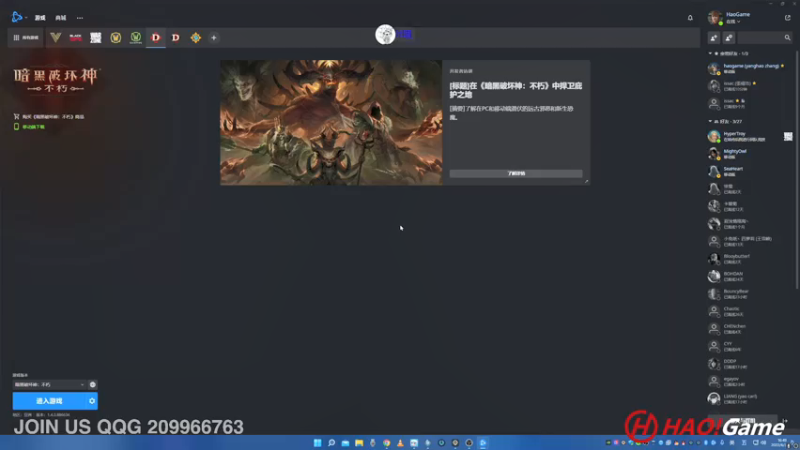Screen dimensions: 800x450
Task: Open the 暗黑破坏神 shop link with cart icon
Action: [49, 117]
